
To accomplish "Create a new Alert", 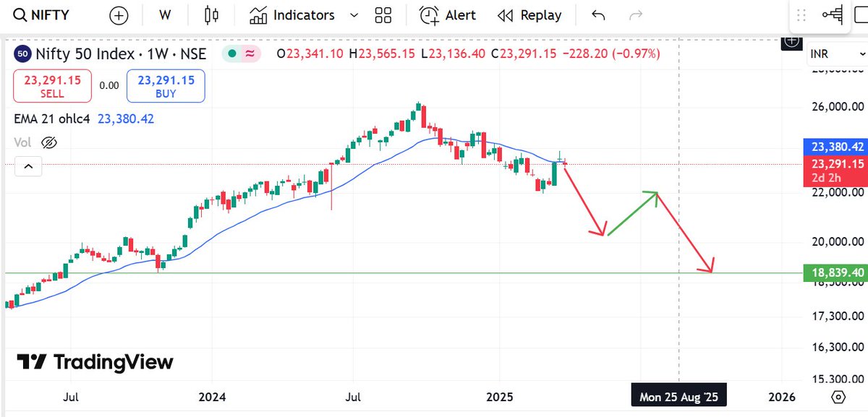I will [448, 15].
